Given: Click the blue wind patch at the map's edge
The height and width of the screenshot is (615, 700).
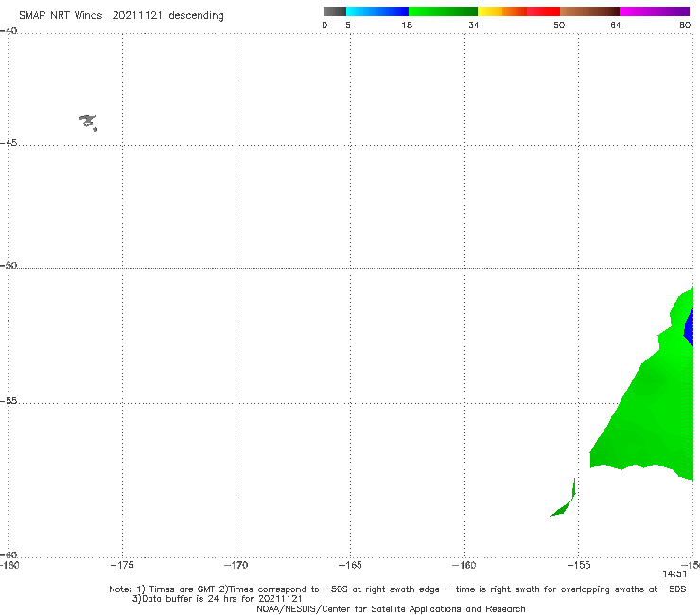Looking at the screenshot, I should (x=690, y=327).
